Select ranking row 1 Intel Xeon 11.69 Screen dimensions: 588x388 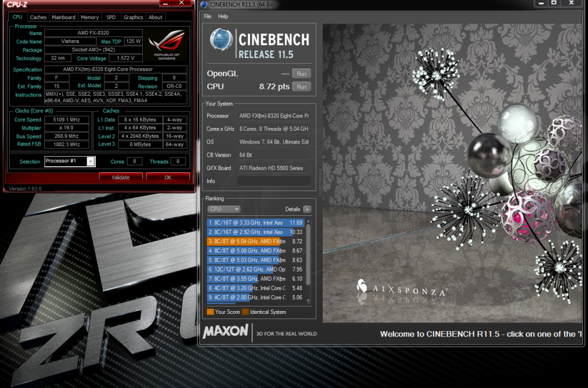(x=256, y=223)
